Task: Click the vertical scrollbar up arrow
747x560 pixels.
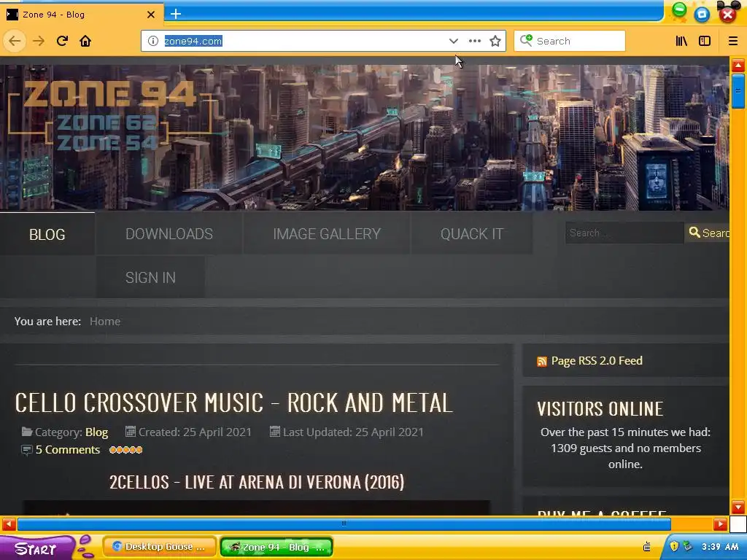Action: coord(738,65)
